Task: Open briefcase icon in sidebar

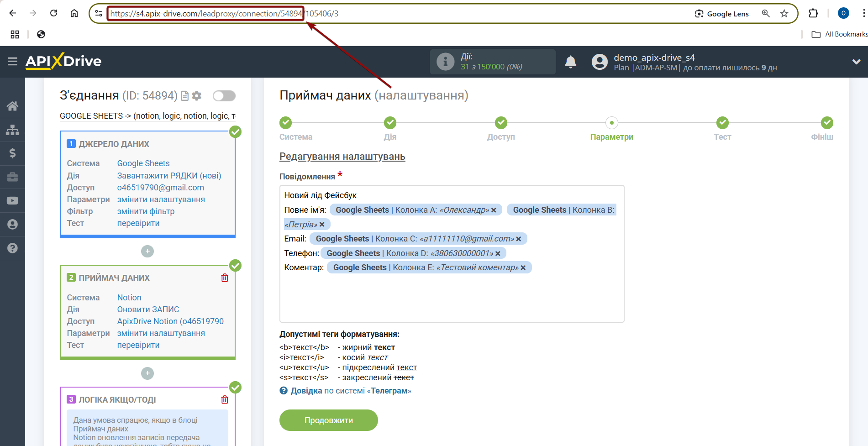Action: pyautogui.click(x=12, y=177)
